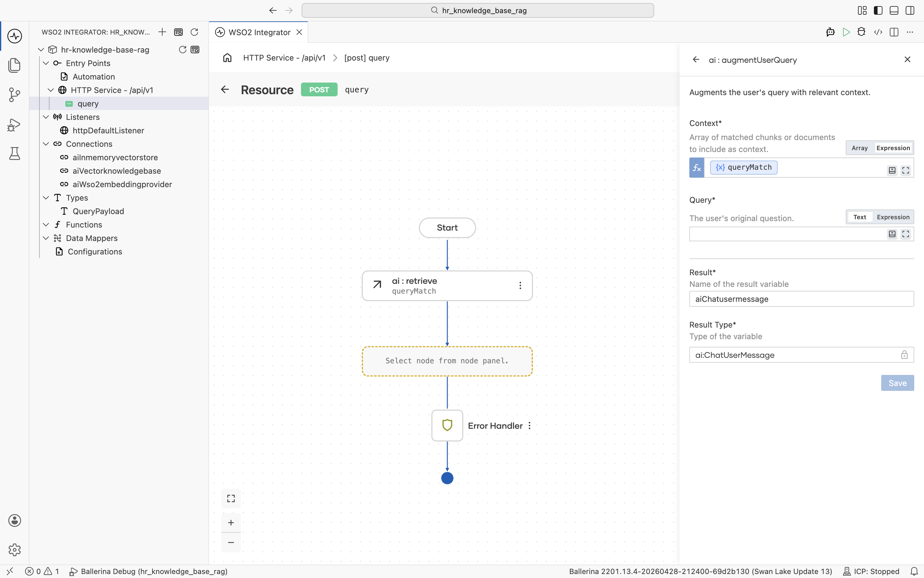Open the WSO2 Integrator activity bar icon
The image size is (924, 578).
pyautogui.click(x=14, y=36)
